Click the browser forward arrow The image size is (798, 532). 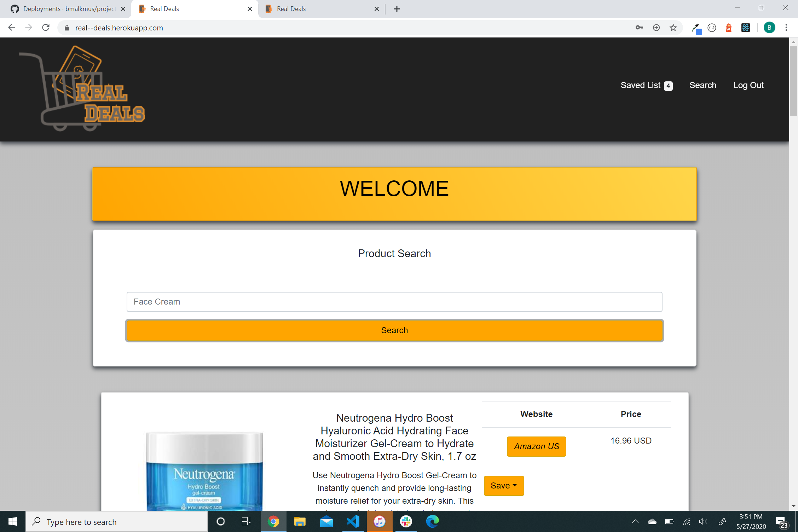click(x=29, y=28)
